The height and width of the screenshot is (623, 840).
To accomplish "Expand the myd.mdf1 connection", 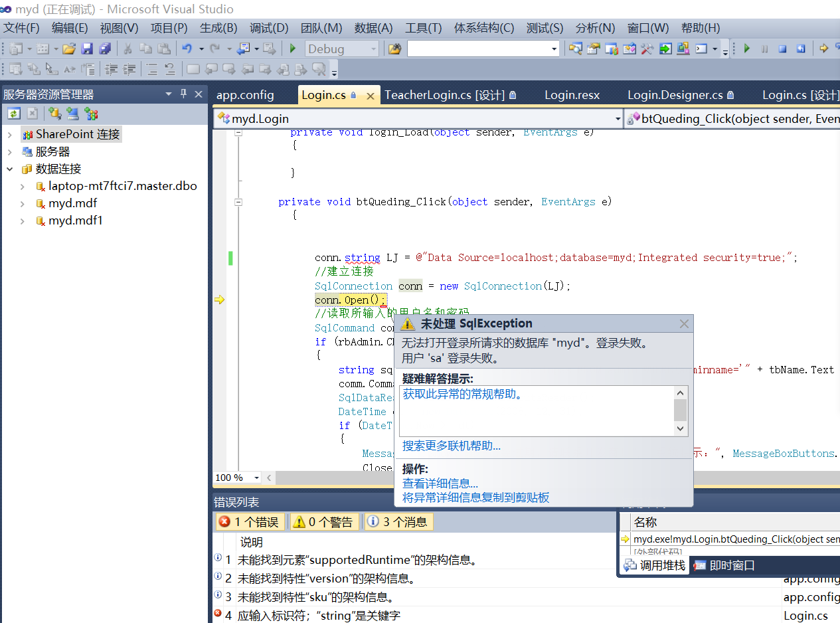I will point(23,221).
